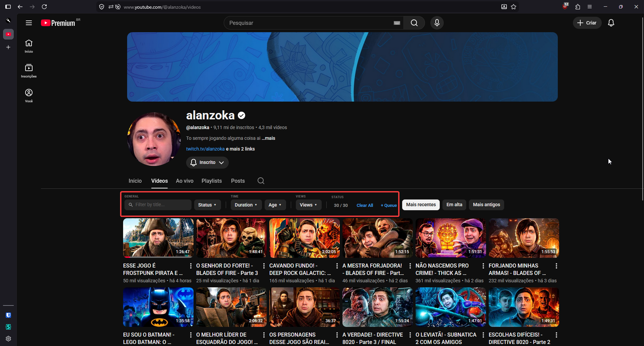Screen dimensions: 644x346
Task: Open the Batman video thumbnail 1:35:58
Action: [158, 307]
